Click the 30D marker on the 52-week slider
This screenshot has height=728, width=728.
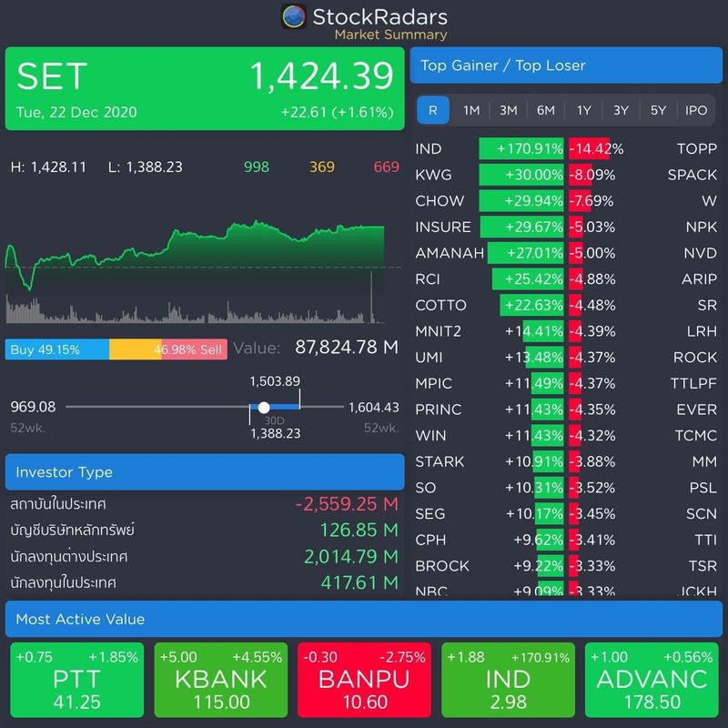(264, 407)
